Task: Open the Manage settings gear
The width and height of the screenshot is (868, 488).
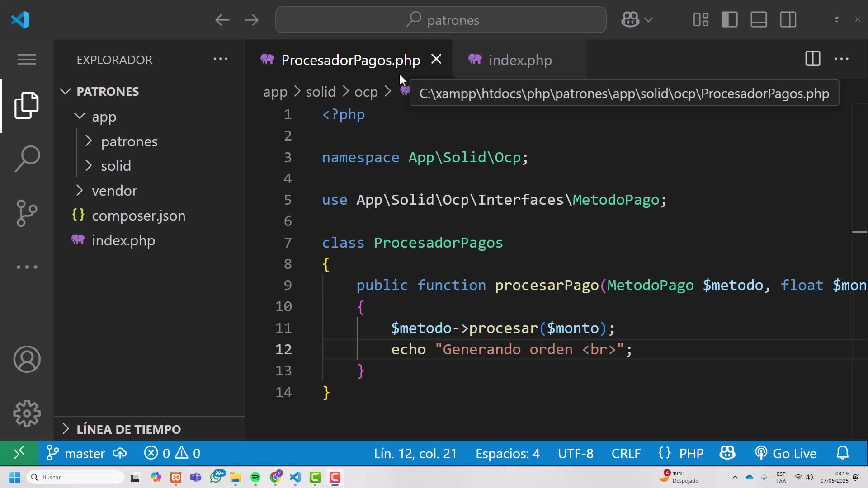Action: 27,413
